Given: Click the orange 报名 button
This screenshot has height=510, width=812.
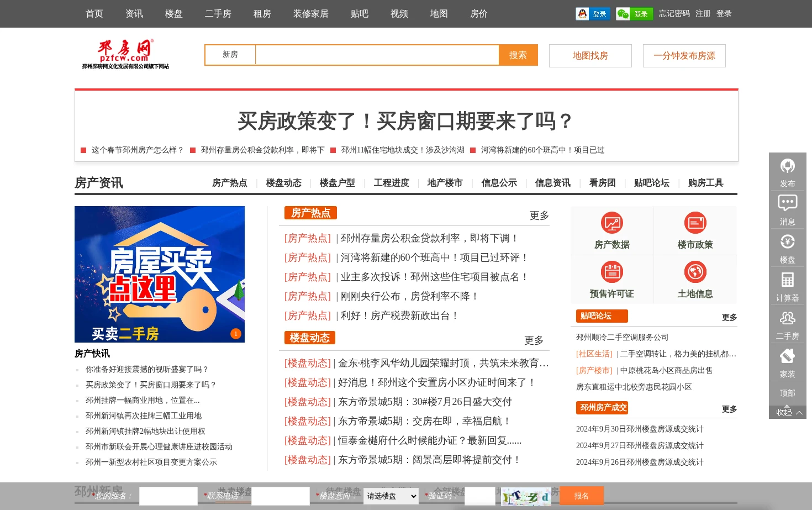Looking at the screenshot, I should (582, 496).
